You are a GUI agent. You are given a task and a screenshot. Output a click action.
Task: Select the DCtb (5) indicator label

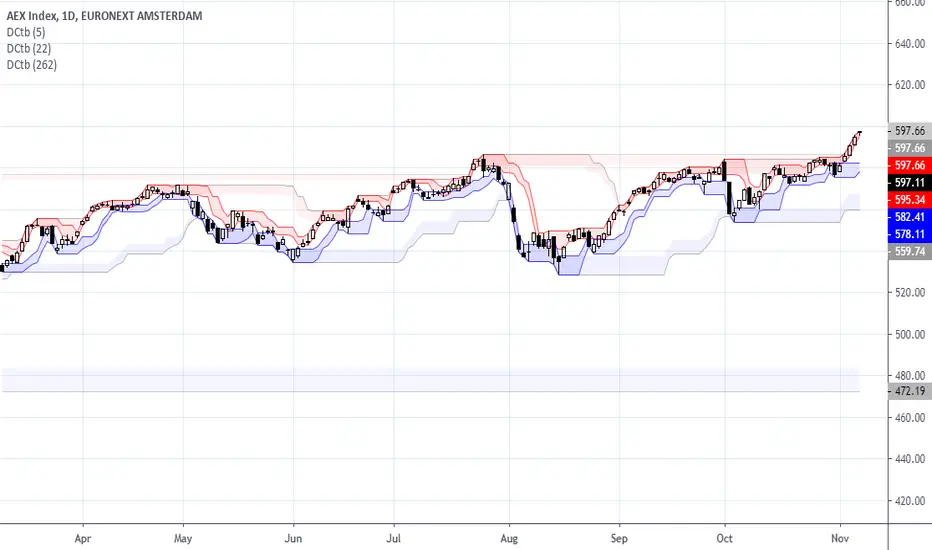coord(26,32)
